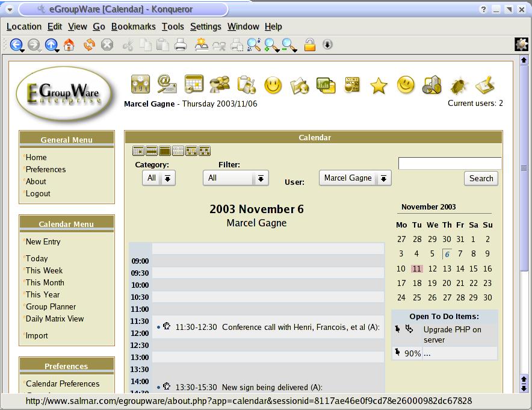Click the padlock security icon in toolbar
Screen dimensions: 532x410
click(x=309, y=45)
